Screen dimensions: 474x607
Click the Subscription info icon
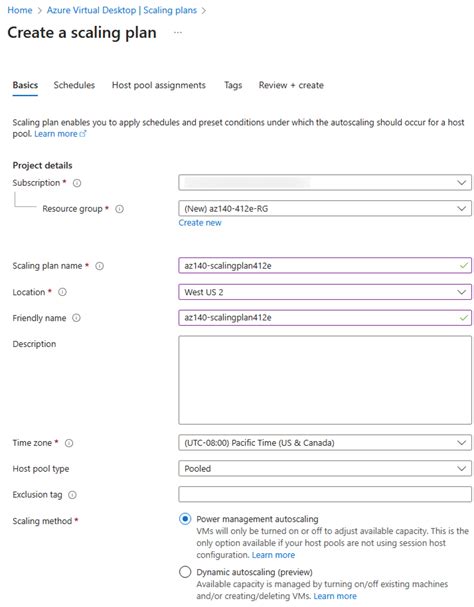77,183
